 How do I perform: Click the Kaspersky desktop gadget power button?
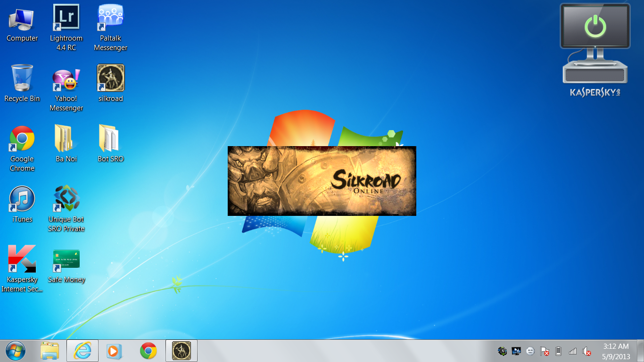pyautogui.click(x=595, y=25)
